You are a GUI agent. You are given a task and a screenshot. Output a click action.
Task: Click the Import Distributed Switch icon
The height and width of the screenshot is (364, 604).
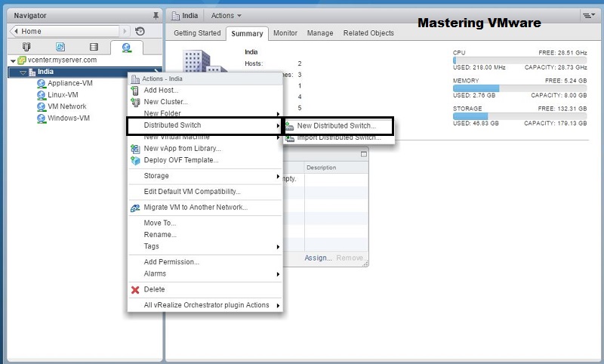click(x=290, y=138)
